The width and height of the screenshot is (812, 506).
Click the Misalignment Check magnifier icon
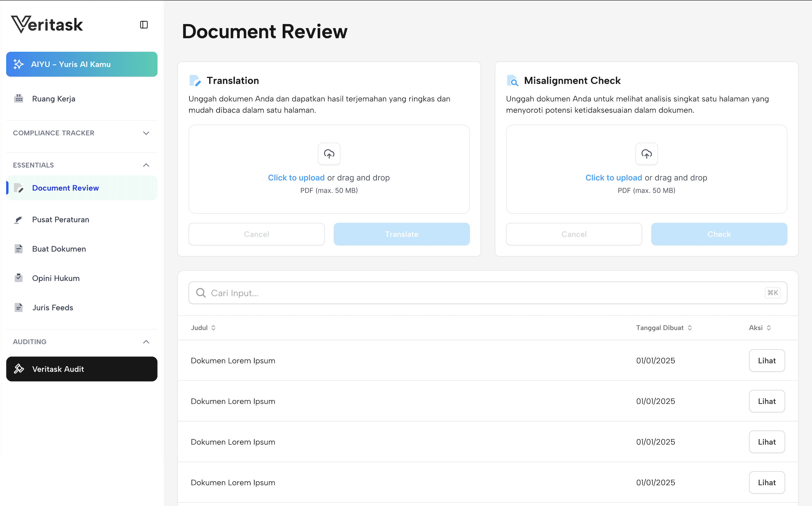513,80
